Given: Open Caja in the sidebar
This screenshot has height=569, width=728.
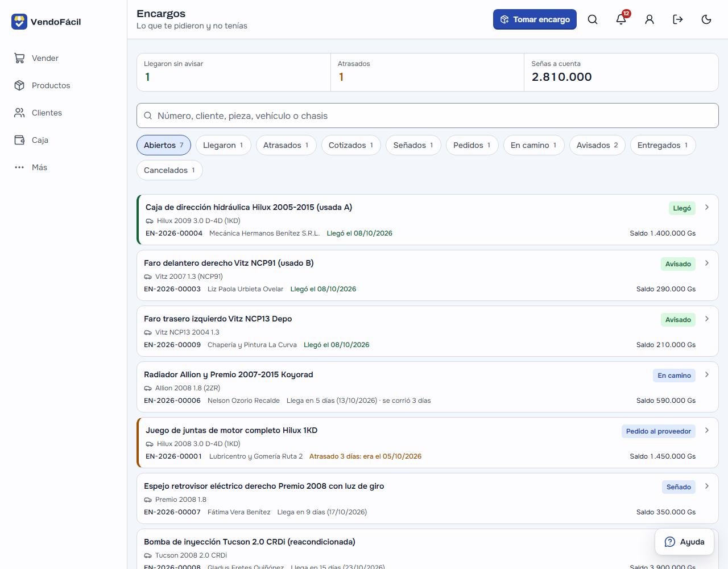Looking at the screenshot, I should point(64,140).
